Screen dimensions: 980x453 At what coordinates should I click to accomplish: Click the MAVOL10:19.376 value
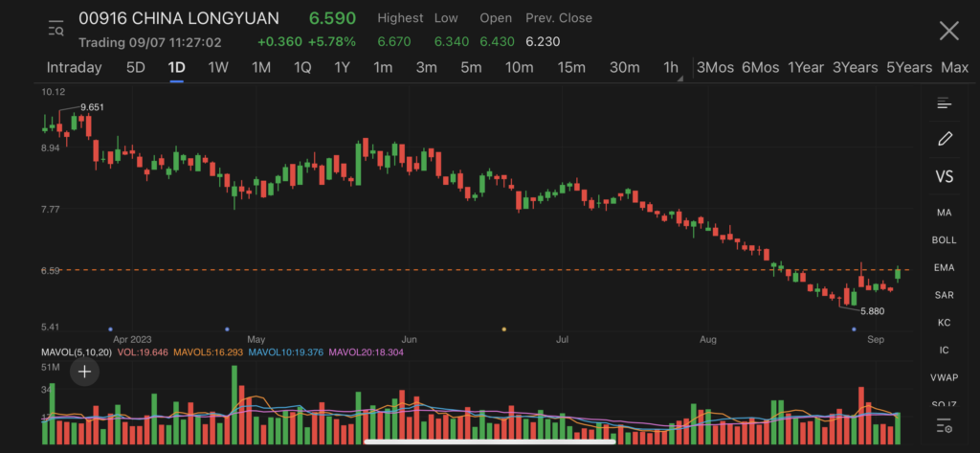coord(285,352)
